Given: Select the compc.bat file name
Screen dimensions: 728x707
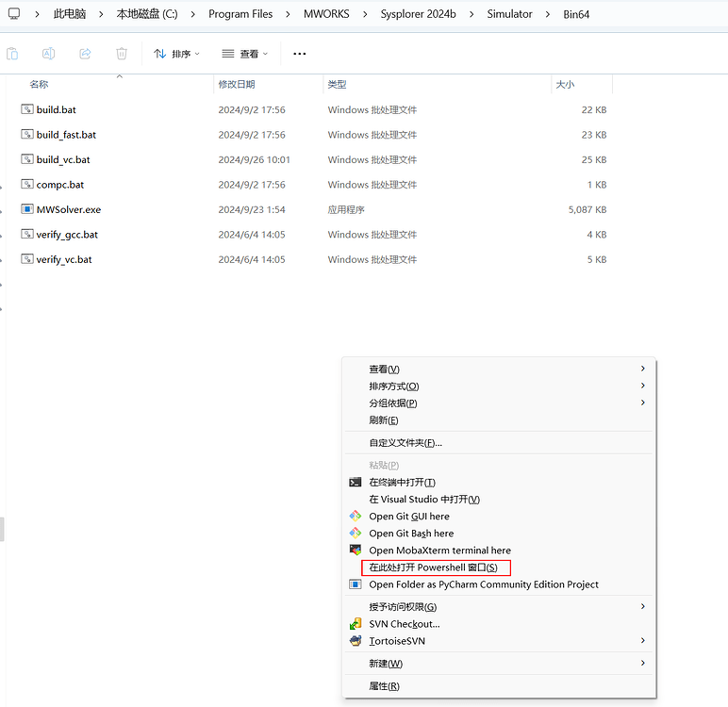Looking at the screenshot, I should tap(60, 185).
